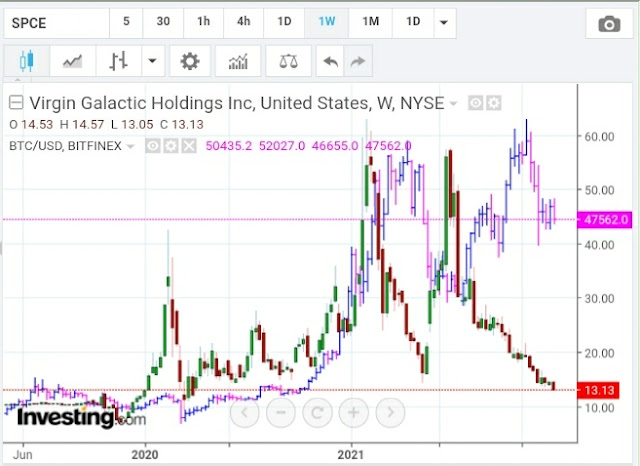This screenshot has height=466, width=640.
Task: Toggle BTC/USD series visibility eye
Action: pyautogui.click(x=153, y=146)
